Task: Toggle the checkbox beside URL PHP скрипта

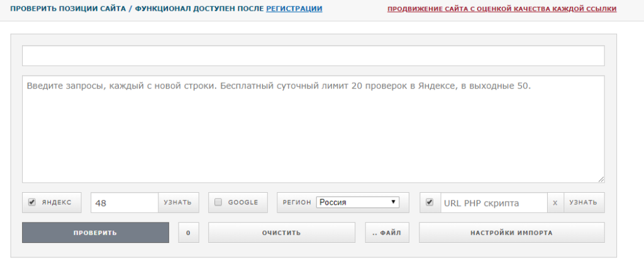Action: click(430, 203)
